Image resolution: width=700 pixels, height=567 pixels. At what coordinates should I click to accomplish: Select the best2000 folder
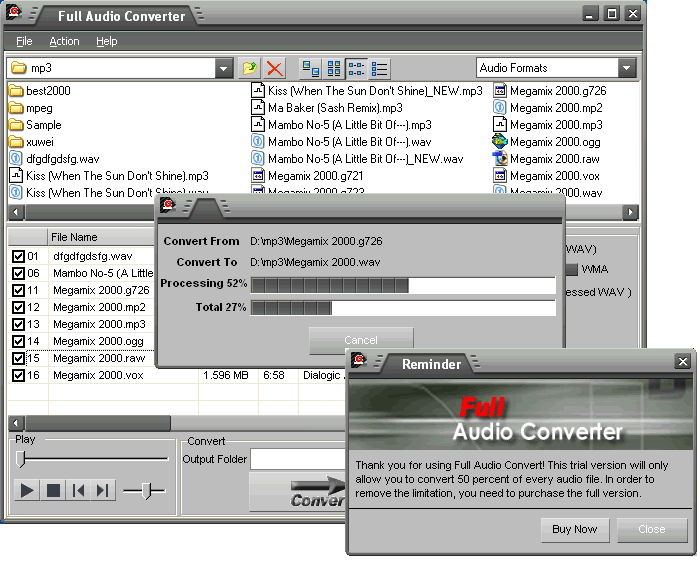[40, 91]
